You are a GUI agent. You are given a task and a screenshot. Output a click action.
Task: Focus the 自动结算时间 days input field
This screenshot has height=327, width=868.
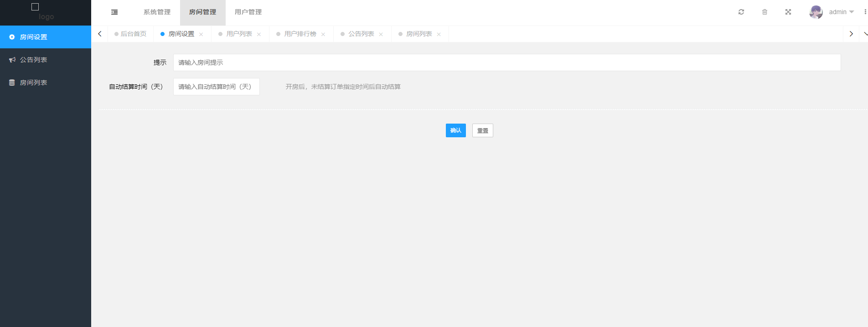coord(217,87)
